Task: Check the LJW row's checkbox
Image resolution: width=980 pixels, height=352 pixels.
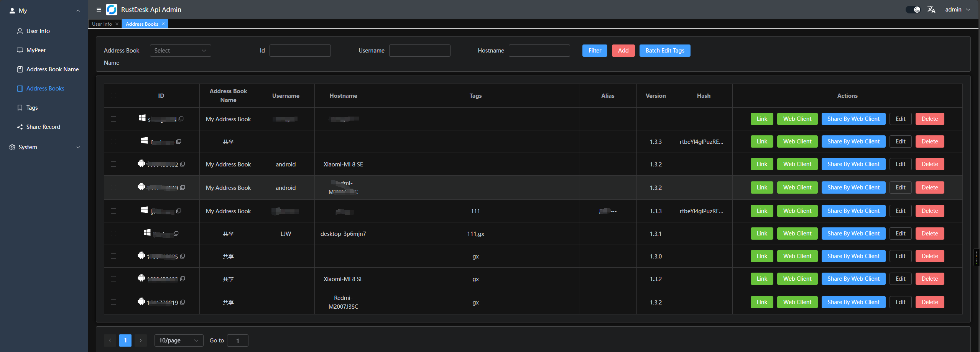Action: click(113, 234)
